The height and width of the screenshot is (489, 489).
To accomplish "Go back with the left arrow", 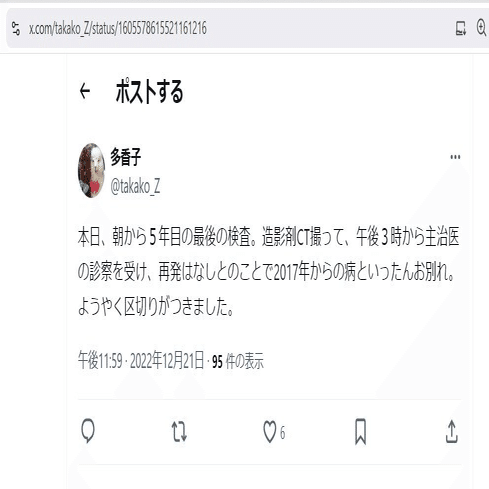I will (x=85, y=91).
